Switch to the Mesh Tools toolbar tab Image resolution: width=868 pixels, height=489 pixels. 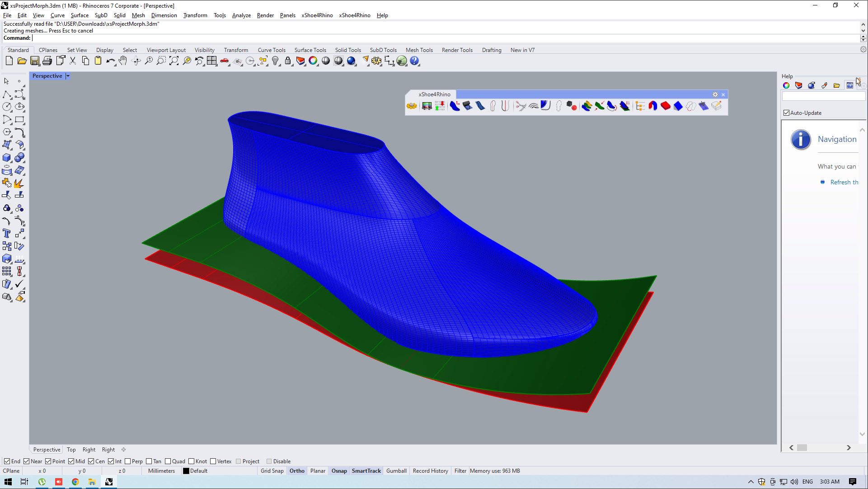(419, 50)
